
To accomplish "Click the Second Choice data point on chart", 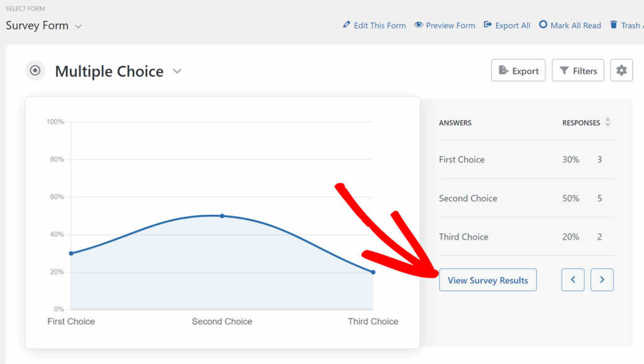I will [222, 216].
